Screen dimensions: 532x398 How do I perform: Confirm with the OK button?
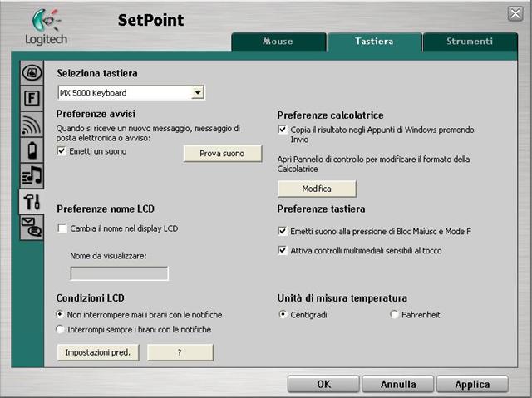point(323,384)
